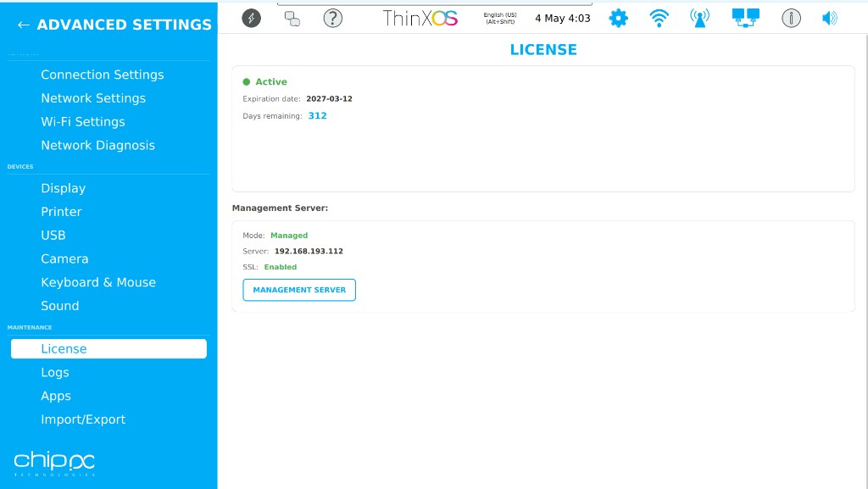Open Keyboard & Mouse settings

98,282
